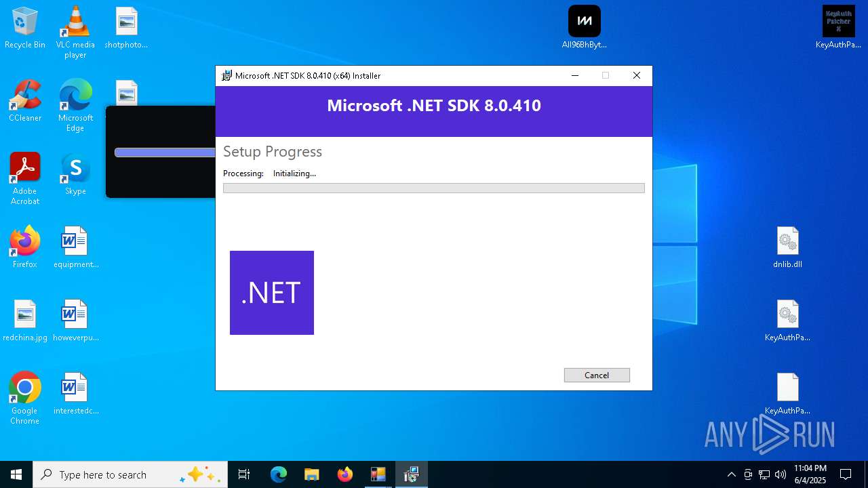Open Google Chrome desktop shortcut
The image size is (868, 488).
click(x=25, y=399)
